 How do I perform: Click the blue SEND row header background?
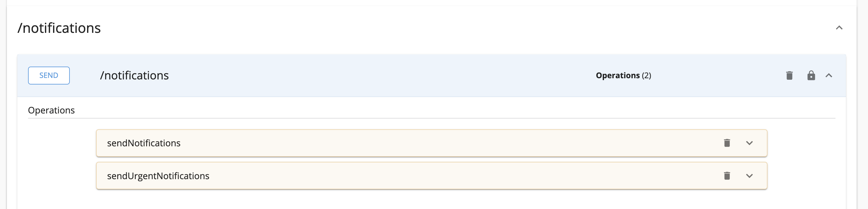point(371,76)
